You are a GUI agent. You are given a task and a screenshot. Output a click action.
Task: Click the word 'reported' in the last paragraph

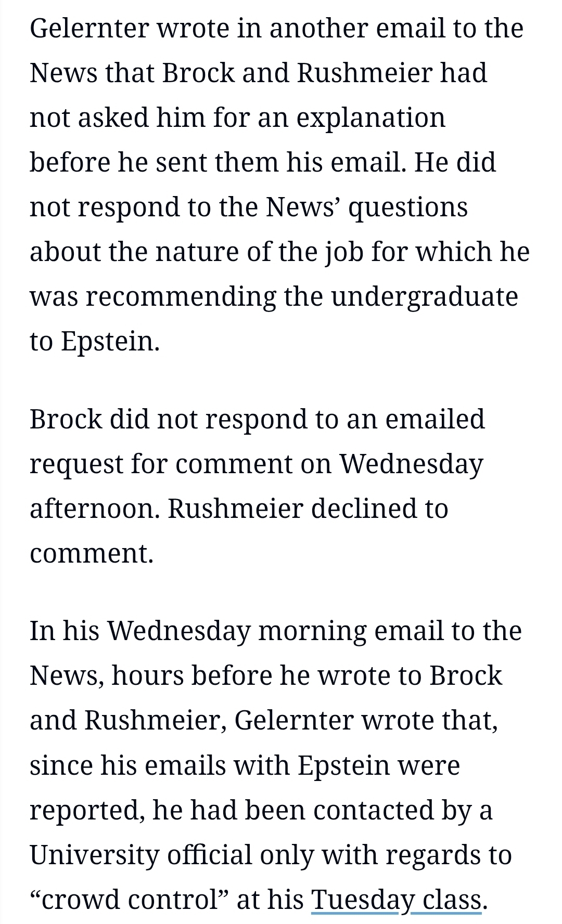pos(86,810)
